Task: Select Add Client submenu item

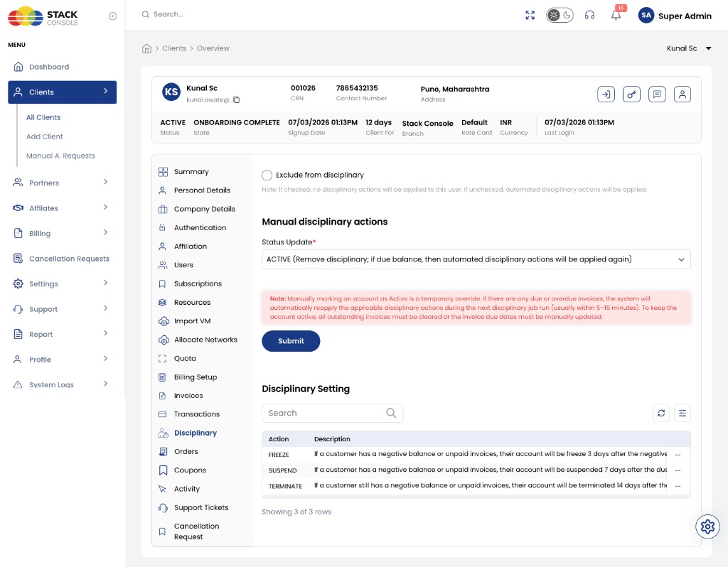Action: tap(45, 136)
